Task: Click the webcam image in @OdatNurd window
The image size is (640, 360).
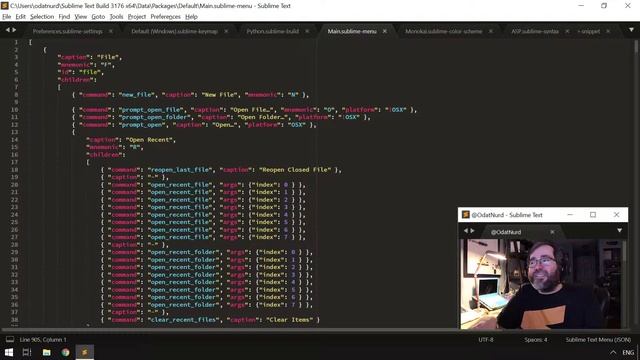Action: tap(540, 284)
